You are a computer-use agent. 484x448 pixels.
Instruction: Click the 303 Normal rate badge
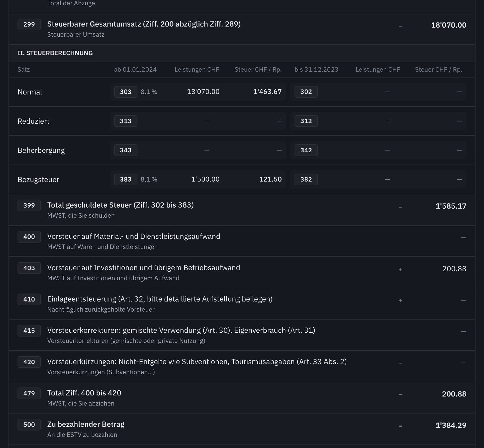pos(126,92)
